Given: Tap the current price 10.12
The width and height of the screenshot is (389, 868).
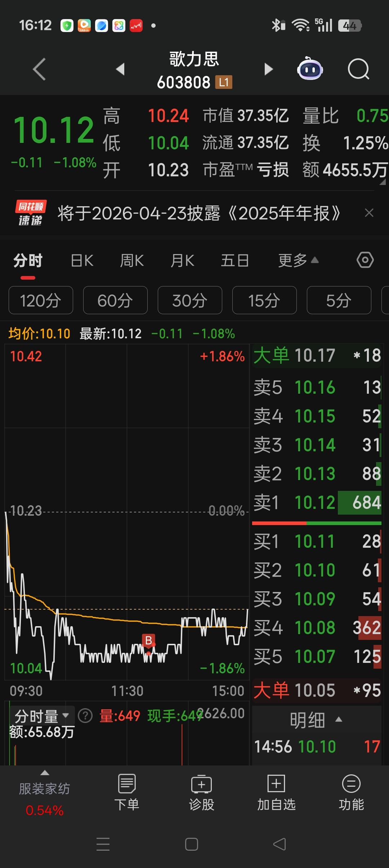Looking at the screenshot, I should pos(54,130).
